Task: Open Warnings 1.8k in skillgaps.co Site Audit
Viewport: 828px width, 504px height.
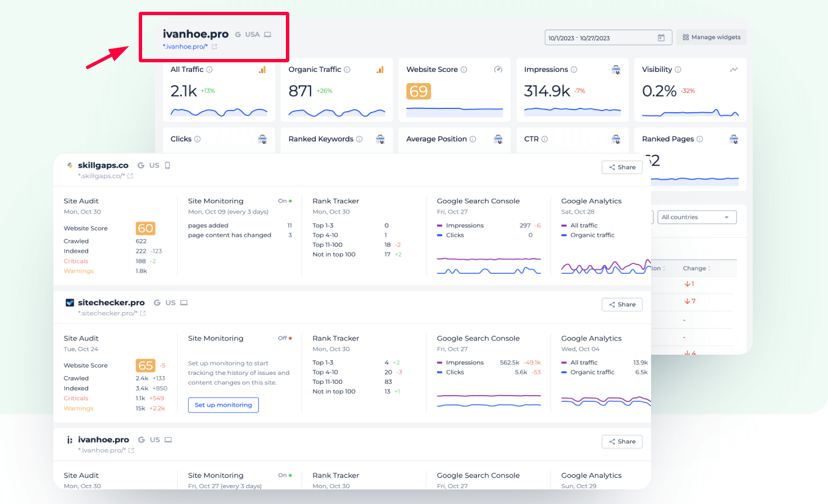Action: click(x=106, y=271)
